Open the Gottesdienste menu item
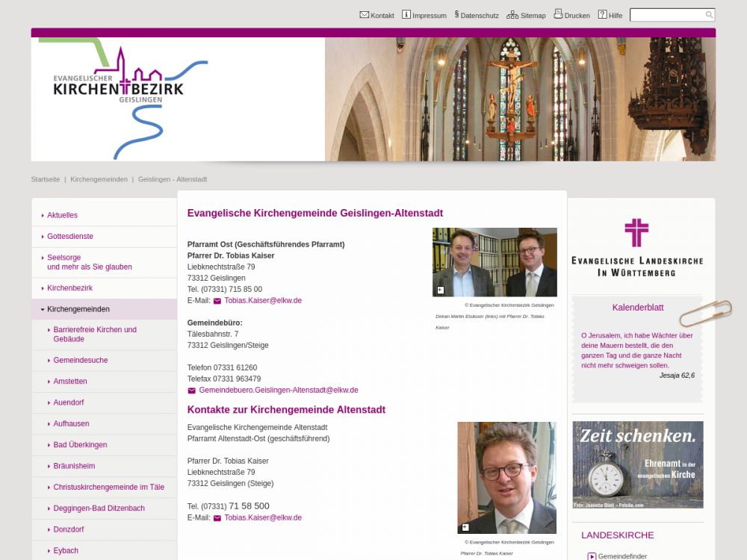Screen dimensions: 747x560 click(70, 237)
